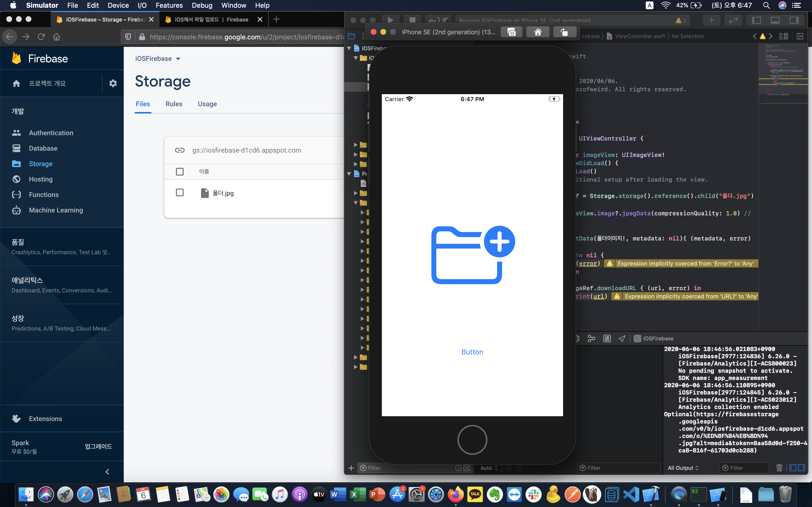Click the folder-plus image in simulator
This screenshot has width=812, height=507.
[x=472, y=255]
